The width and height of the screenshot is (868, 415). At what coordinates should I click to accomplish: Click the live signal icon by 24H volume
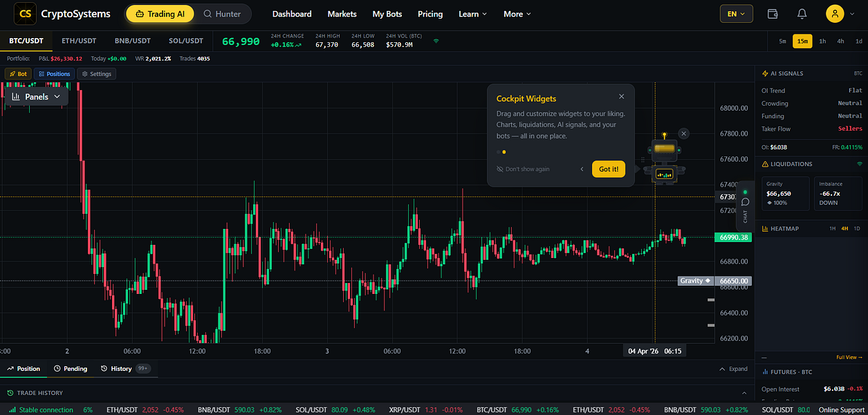coord(436,41)
